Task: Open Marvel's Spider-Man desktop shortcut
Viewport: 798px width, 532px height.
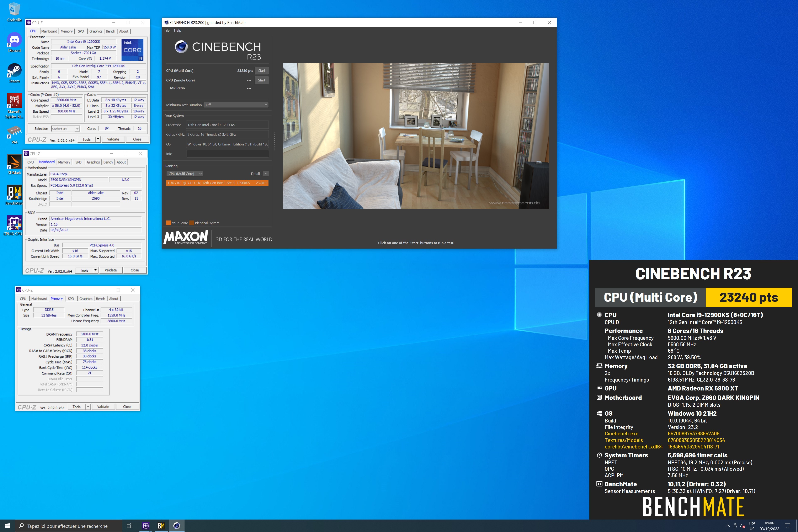Action: (x=14, y=106)
